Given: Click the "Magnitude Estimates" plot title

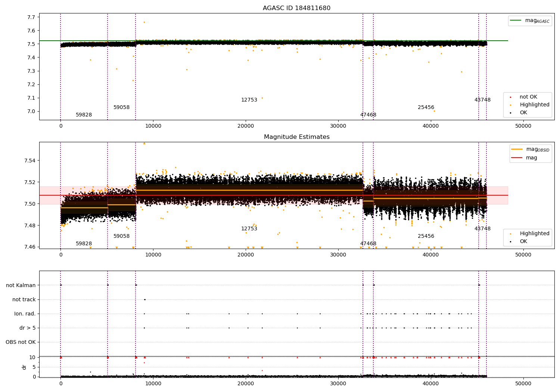Looking at the screenshot, I should point(296,137).
